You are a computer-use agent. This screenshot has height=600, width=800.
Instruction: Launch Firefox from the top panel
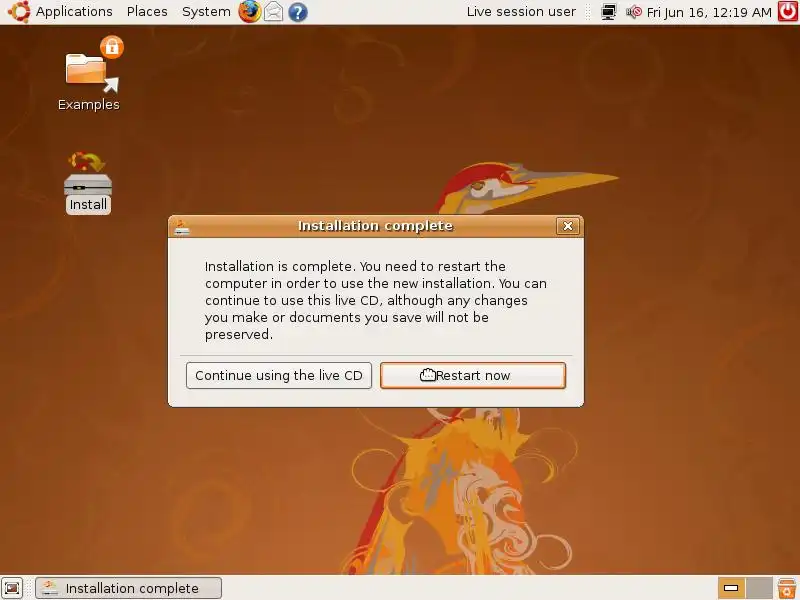(x=249, y=12)
